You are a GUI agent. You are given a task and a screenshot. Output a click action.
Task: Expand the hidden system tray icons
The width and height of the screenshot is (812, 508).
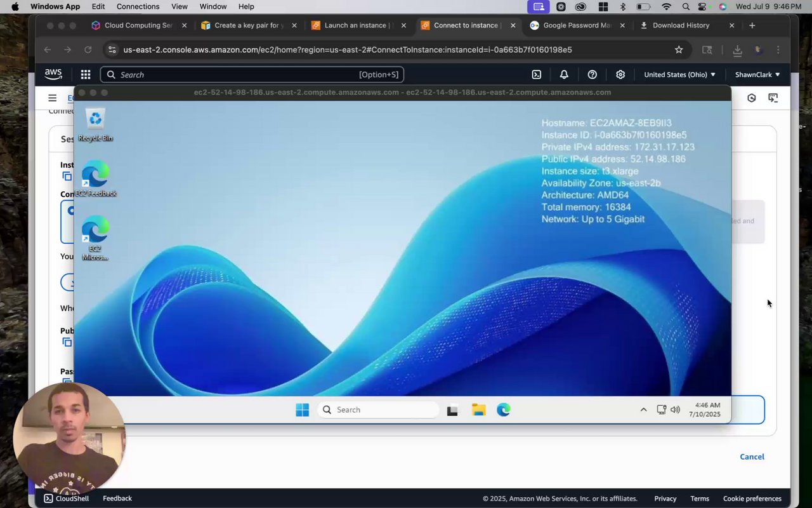643,410
